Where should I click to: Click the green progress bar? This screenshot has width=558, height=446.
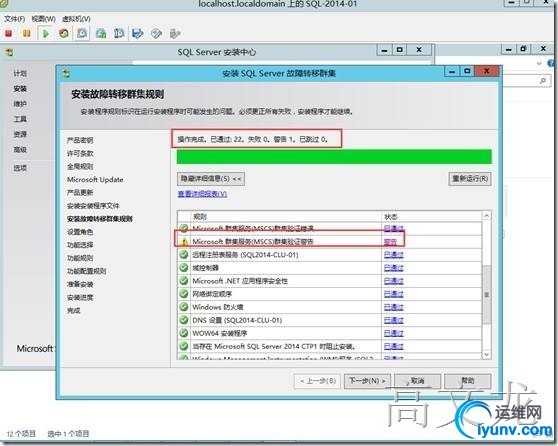coord(334,157)
